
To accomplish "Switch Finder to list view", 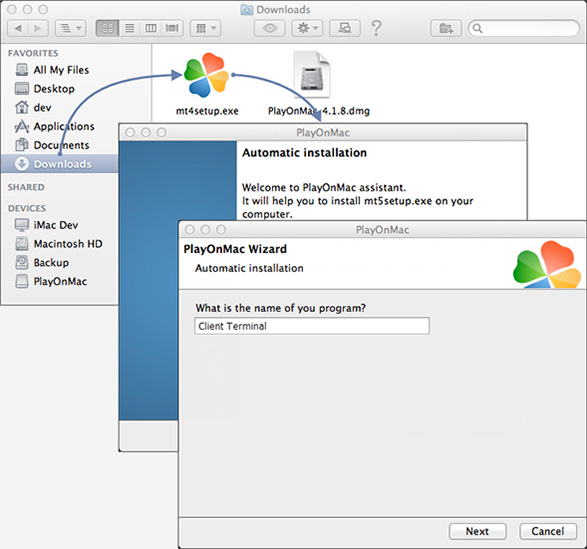I will 130,28.
